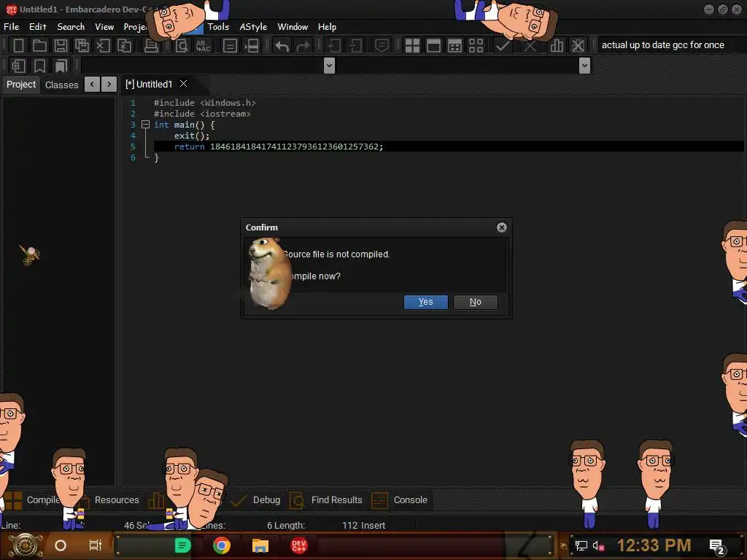
Task: Click the Open file folder icon
Action: click(39, 46)
